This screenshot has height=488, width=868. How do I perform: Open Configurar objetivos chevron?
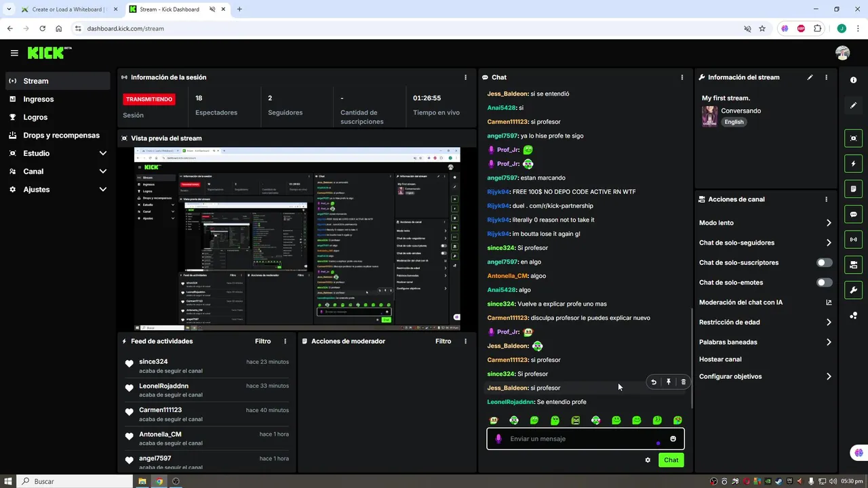pos(829,377)
